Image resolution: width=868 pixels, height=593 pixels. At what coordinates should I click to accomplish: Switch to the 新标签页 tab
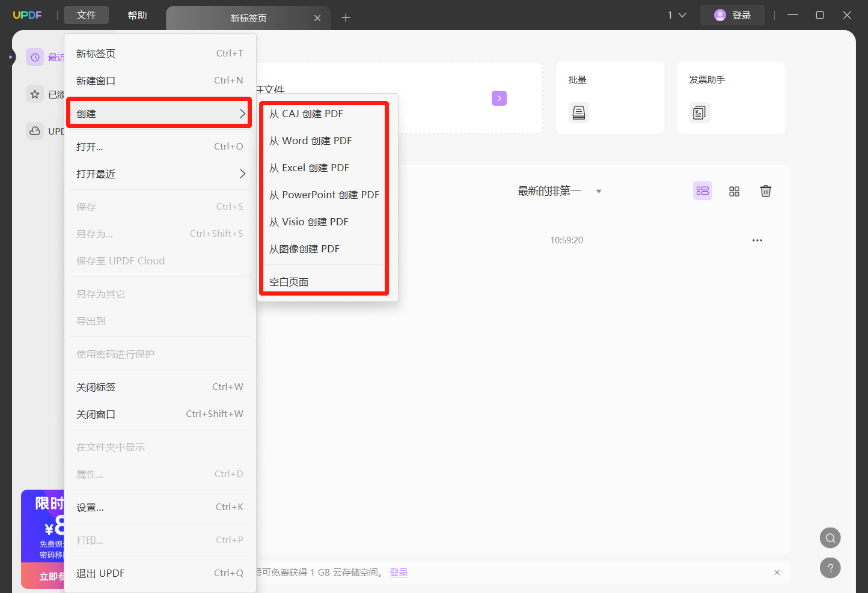click(248, 18)
